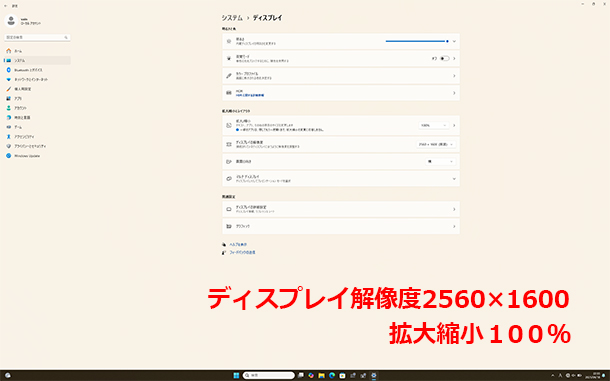
Task: Launch Microsoft Edge from the taskbar
Action: pyautogui.click(x=332, y=376)
